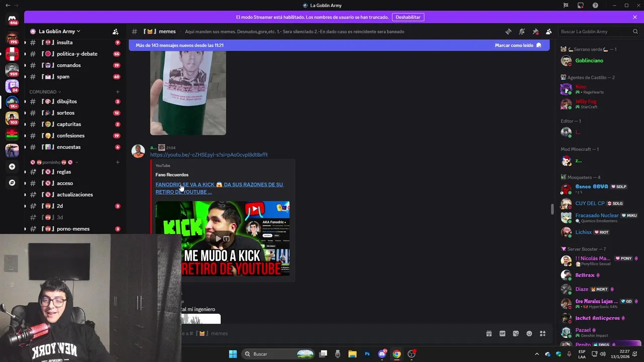The width and height of the screenshot is (644, 362).
Task: Collapse the COMUNIDAD category
Action: coord(45,92)
